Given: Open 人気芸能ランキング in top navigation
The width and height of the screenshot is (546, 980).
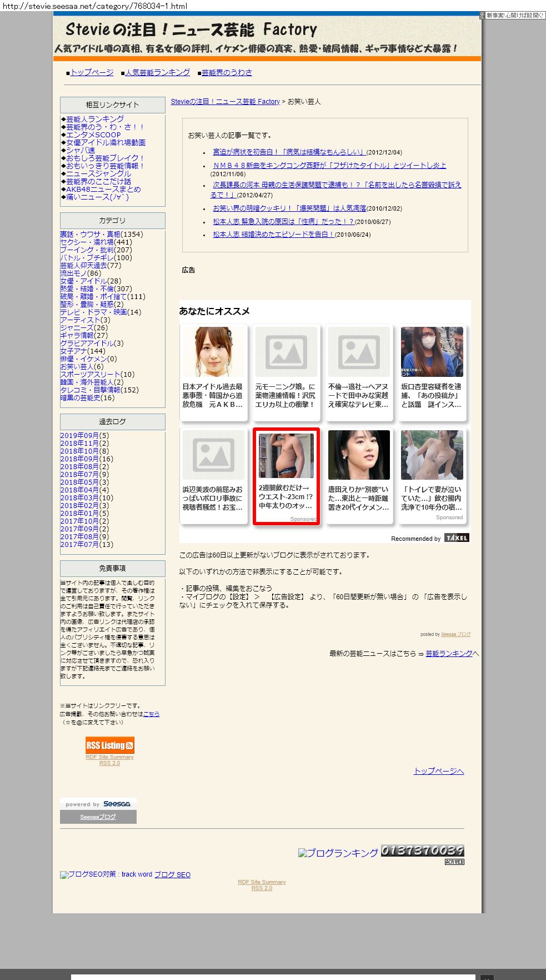Looking at the screenshot, I should (x=157, y=72).
